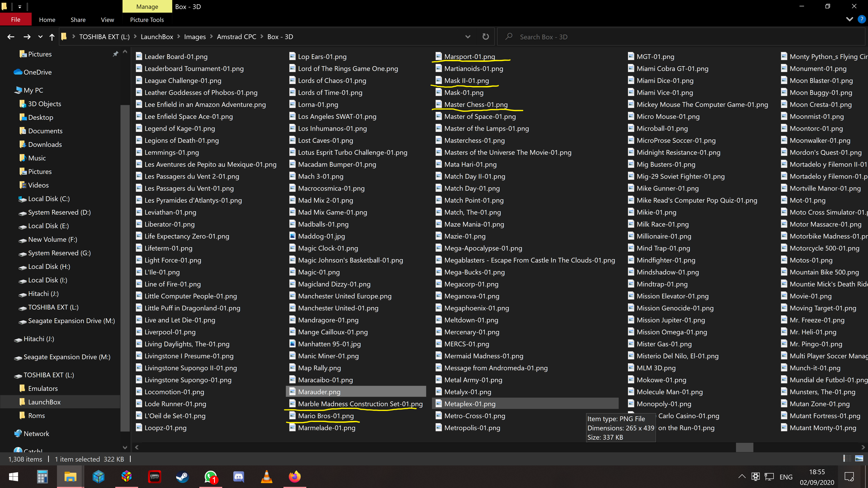
Task: Open Calculator from the taskbar
Action: pos(42,476)
